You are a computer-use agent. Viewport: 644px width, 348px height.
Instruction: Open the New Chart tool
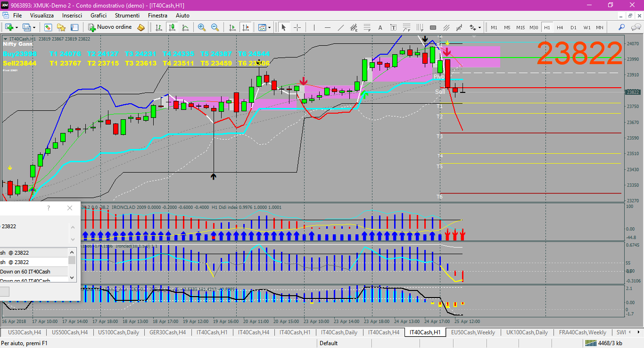click(9, 27)
